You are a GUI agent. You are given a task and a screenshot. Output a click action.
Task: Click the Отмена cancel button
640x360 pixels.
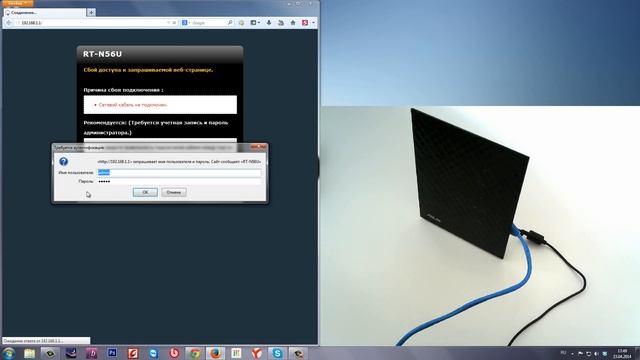point(173,192)
